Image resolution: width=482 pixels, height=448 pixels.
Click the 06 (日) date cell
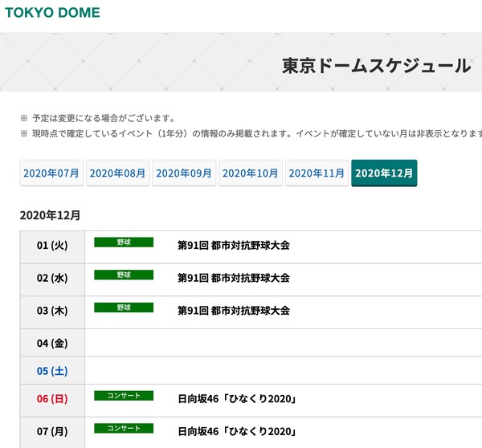[52, 401]
